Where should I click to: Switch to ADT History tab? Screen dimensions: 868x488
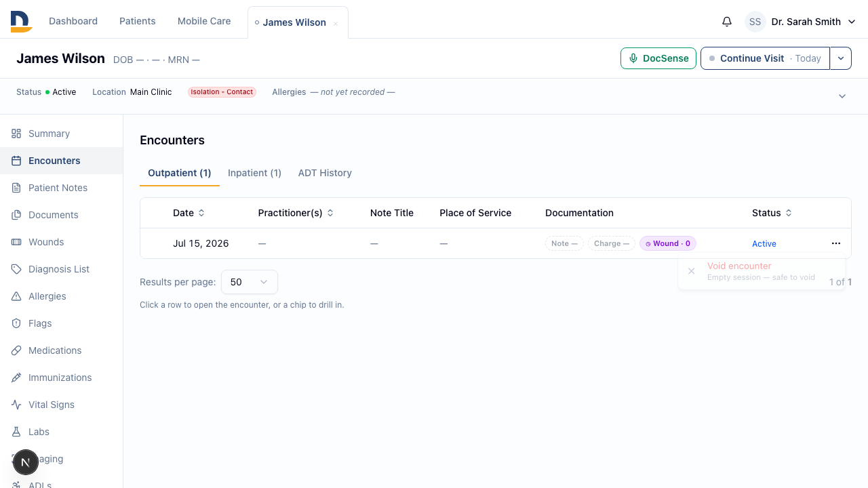click(x=325, y=173)
